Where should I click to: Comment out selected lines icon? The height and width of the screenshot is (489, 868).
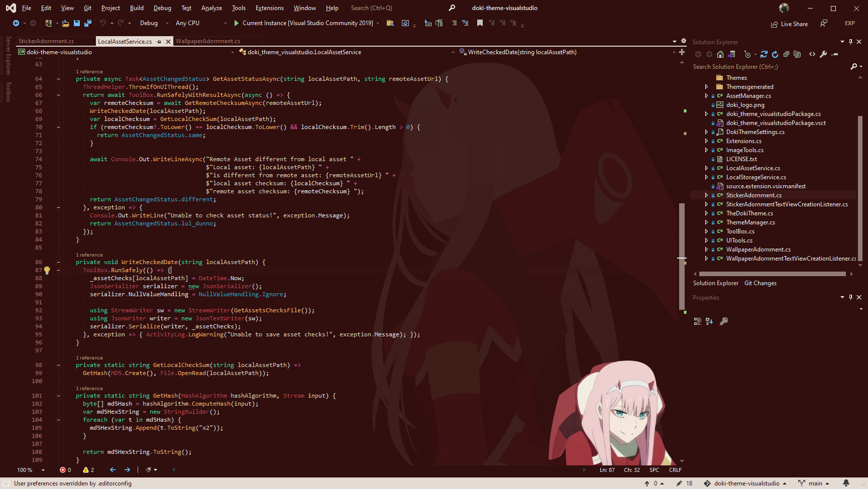point(454,23)
